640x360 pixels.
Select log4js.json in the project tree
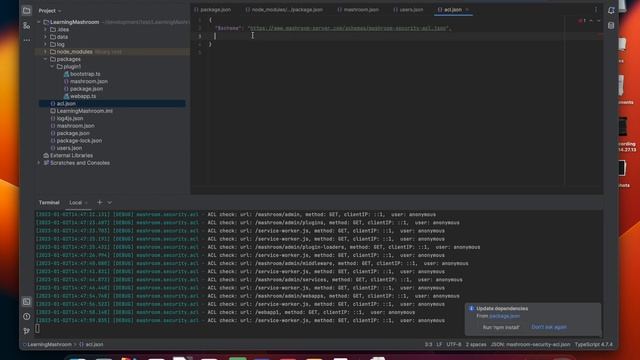70,118
